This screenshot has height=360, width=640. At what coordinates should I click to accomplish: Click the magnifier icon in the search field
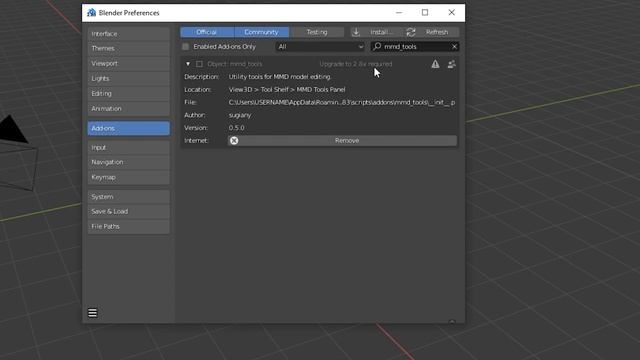click(377, 47)
